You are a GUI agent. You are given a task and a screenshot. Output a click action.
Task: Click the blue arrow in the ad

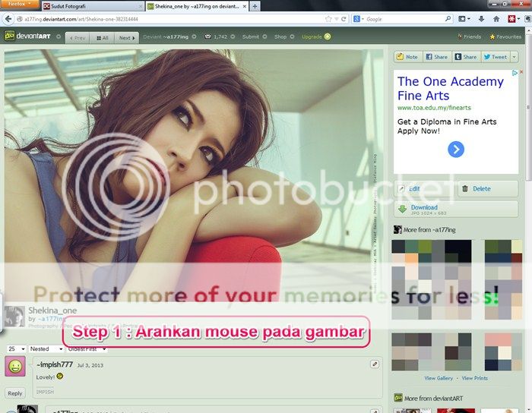point(455,150)
